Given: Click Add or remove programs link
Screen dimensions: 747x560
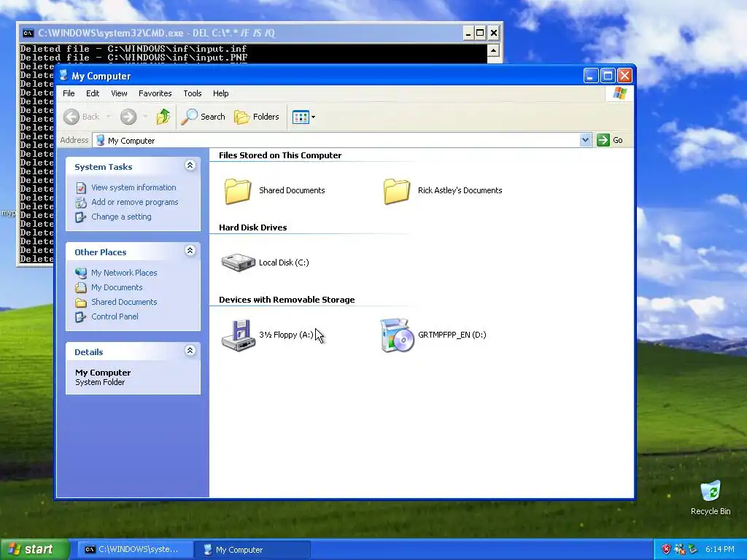Looking at the screenshot, I should click(x=135, y=202).
